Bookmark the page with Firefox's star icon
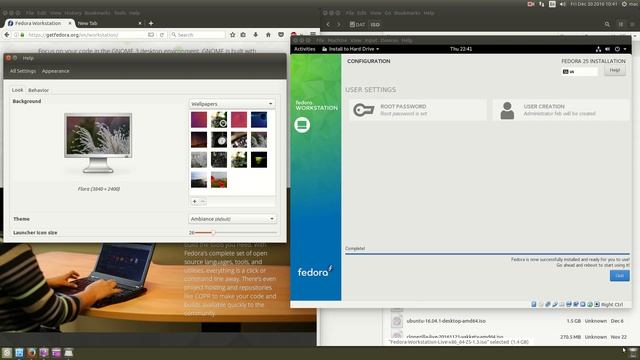640x360 pixels. tap(233, 35)
